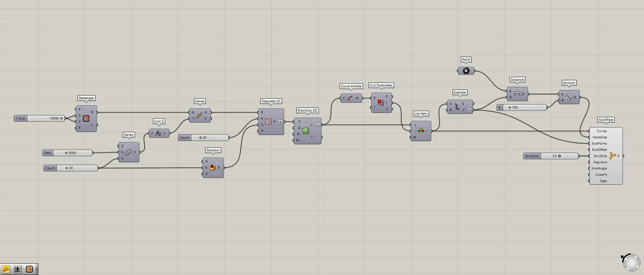Click the Populate 2D component icon
Image resolution: width=644 pixels, height=275 pixels.
point(268,122)
